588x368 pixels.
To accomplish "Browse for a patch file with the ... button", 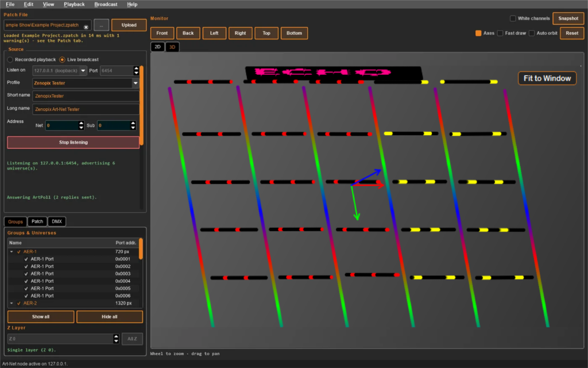I will 101,25.
